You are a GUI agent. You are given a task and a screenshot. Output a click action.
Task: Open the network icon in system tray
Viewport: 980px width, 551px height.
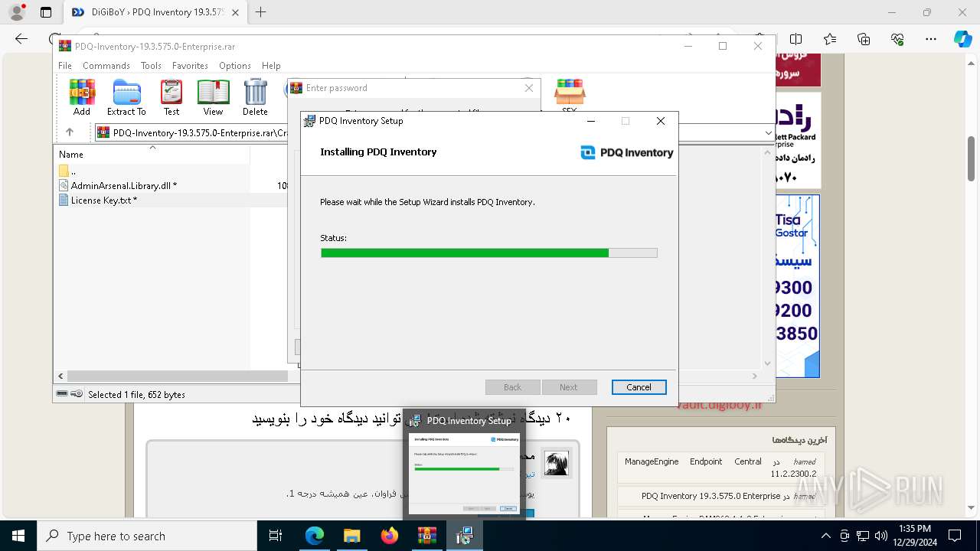(x=863, y=536)
